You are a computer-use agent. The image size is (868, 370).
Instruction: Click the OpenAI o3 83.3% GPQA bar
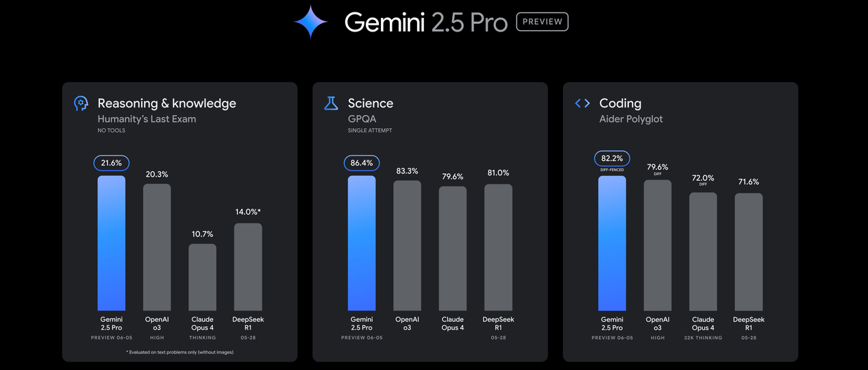pyautogui.click(x=407, y=245)
